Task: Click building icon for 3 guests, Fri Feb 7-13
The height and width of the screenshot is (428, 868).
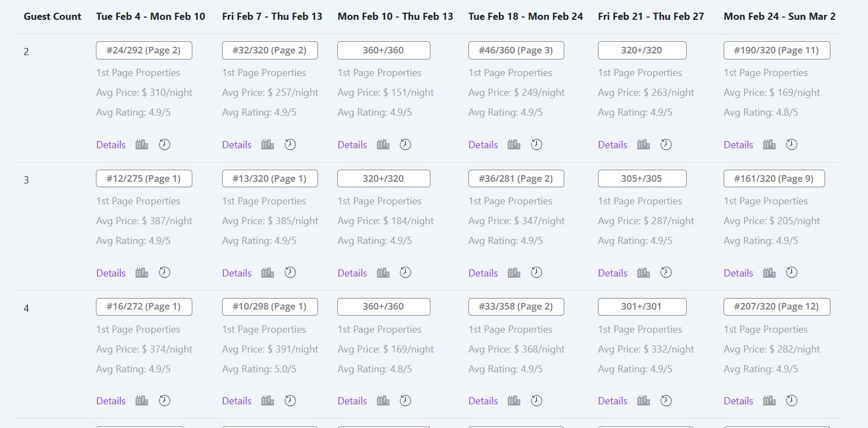Action: coord(267,273)
